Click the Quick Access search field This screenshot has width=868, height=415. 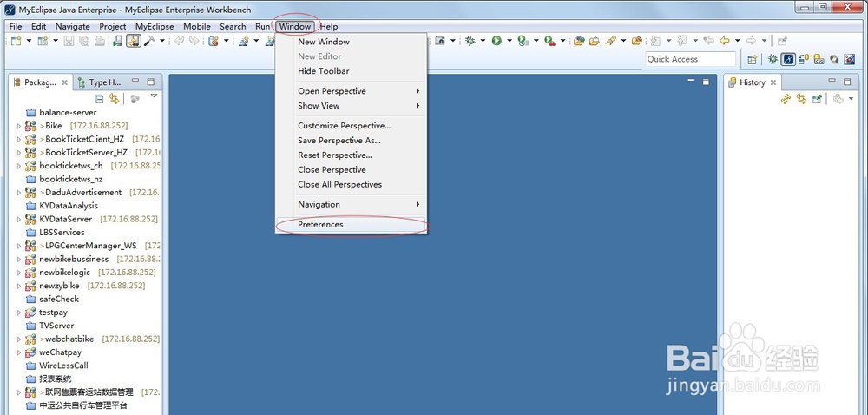pos(690,59)
